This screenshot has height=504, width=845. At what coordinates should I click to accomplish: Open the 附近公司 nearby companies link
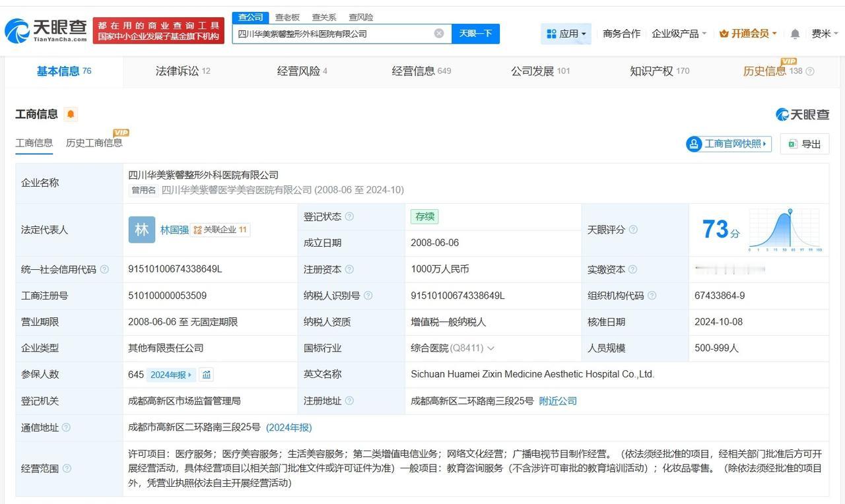[x=558, y=401]
